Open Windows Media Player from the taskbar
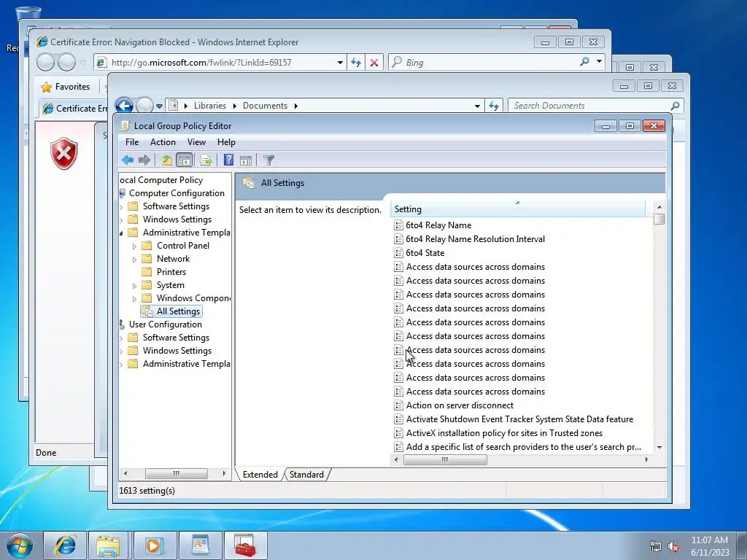The image size is (747, 560). click(153, 545)
